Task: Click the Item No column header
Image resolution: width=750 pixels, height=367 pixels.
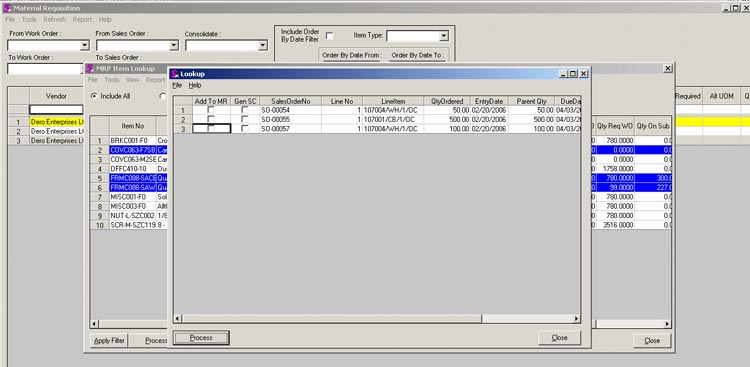Action: point(132,126)
